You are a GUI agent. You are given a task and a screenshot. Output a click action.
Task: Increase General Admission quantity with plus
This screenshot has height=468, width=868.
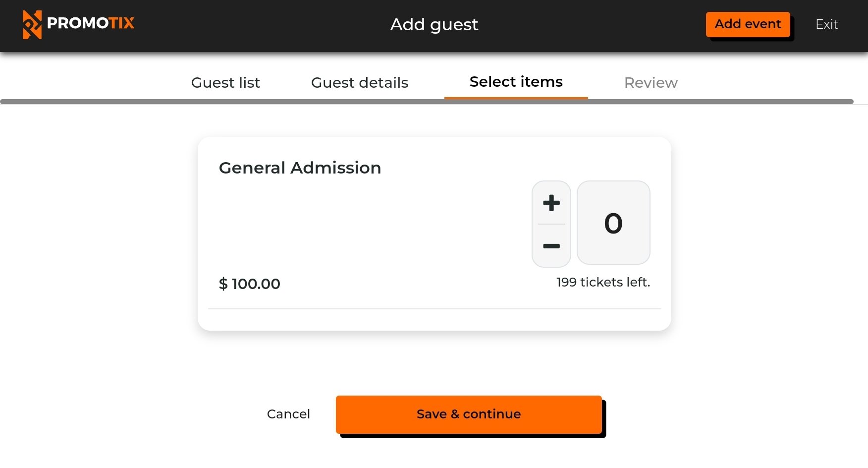(x=551, y=203)
